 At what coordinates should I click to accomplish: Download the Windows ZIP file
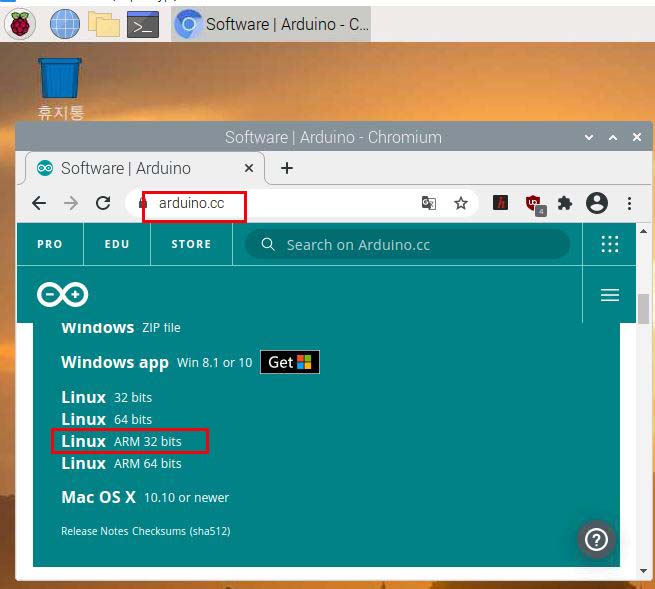(x=121, y=328)
